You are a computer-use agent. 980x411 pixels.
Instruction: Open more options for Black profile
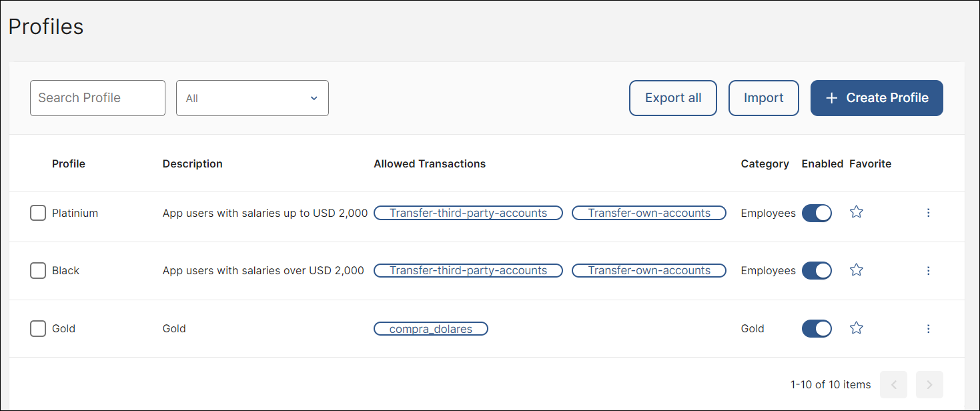coord(928,271)
